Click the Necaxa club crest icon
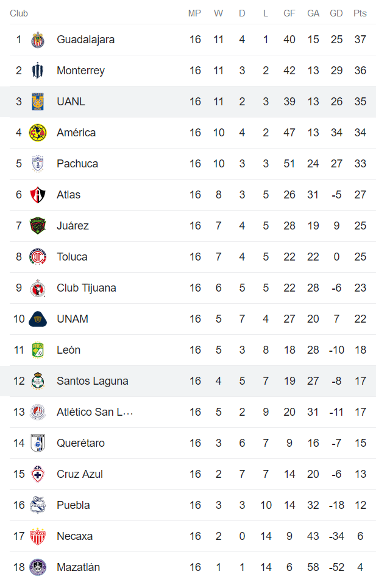The image size is (376, 588). coord(38,536)
